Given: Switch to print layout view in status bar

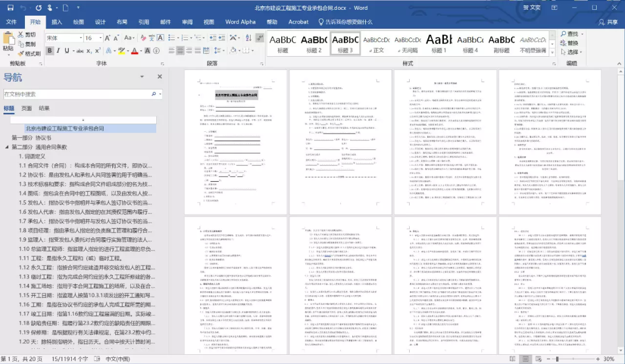Looking at the screenshot, I should pos(525,359).
